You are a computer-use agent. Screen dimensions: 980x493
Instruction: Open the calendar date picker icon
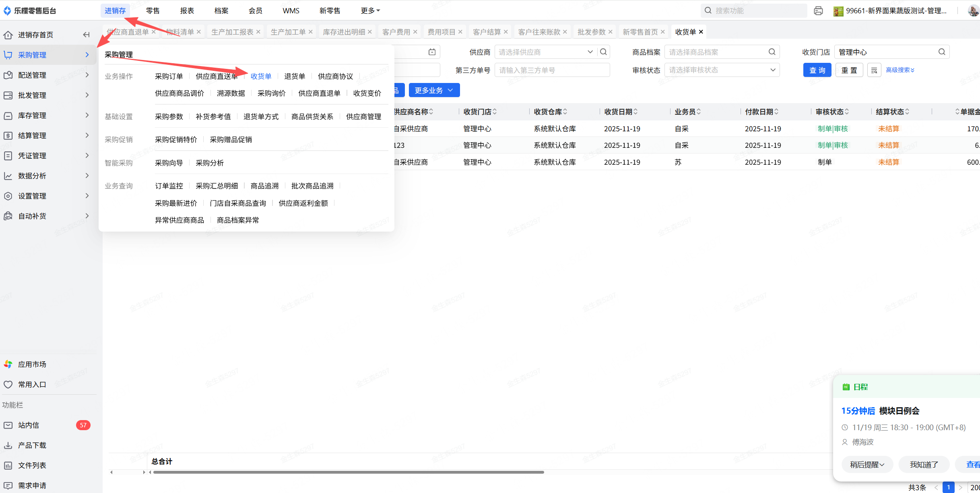(432, 52)
